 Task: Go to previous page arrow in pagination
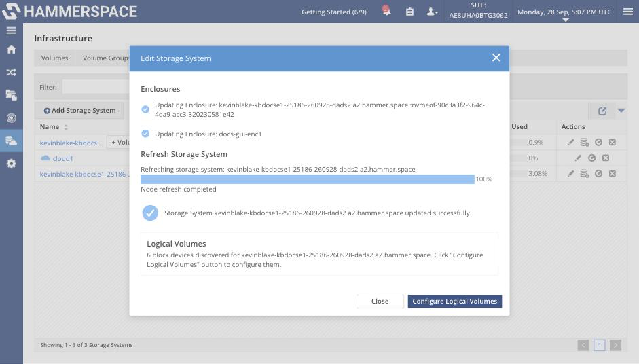583,345
